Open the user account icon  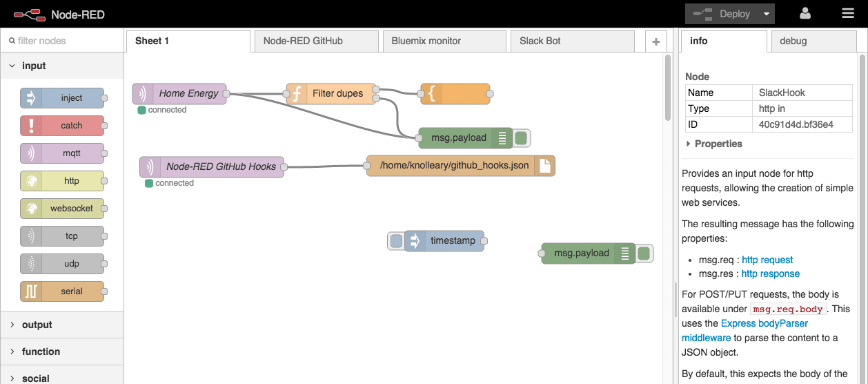pyautogui.click(x=805, y=14)
